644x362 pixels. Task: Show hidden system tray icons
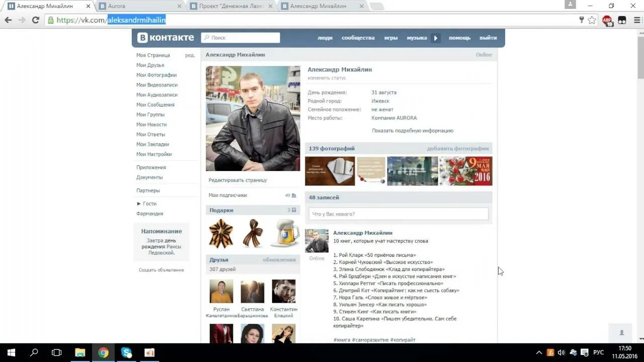(x=539, y=352)
